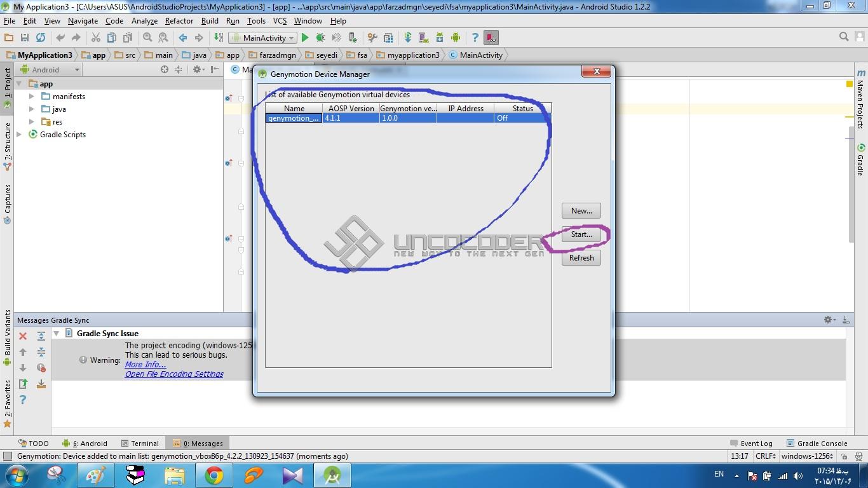The width and height of the screenshot is (868, 488).
Task: Click the Save All toolbar icon
Action: (x=25, y=37)
